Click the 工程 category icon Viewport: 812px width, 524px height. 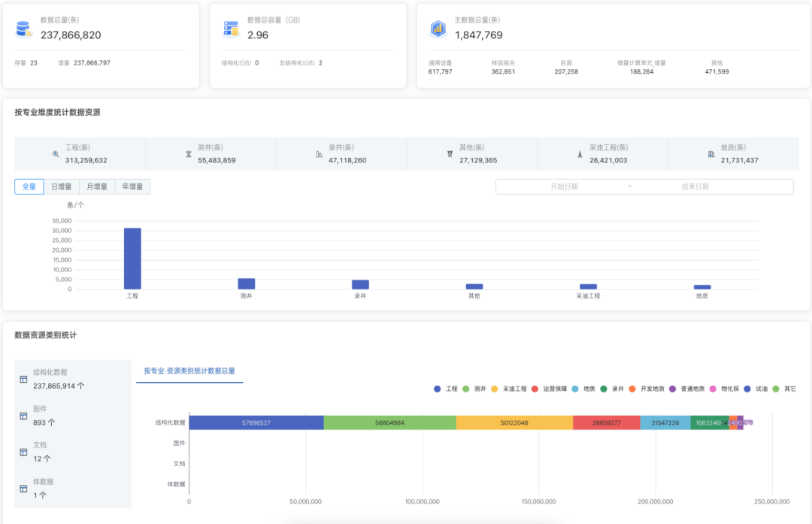tap(56, 154)
